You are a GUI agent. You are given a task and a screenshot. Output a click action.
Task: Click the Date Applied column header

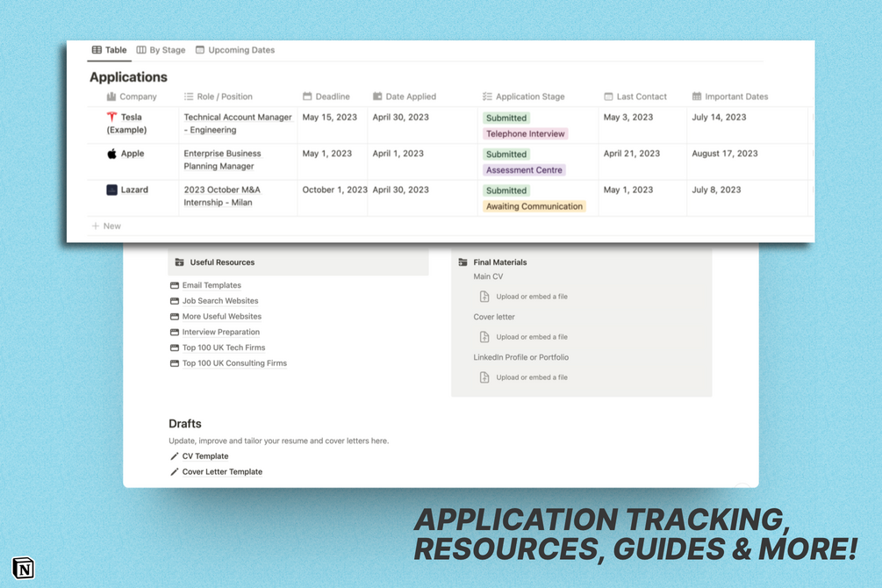[405, 97]
